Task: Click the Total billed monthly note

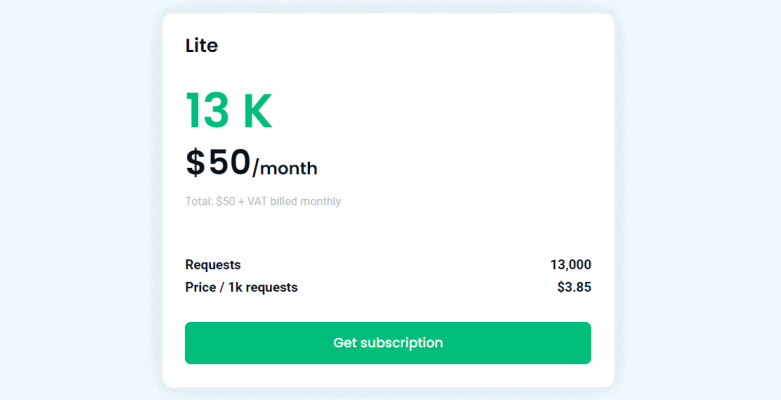Action: (x=263, y=201)
